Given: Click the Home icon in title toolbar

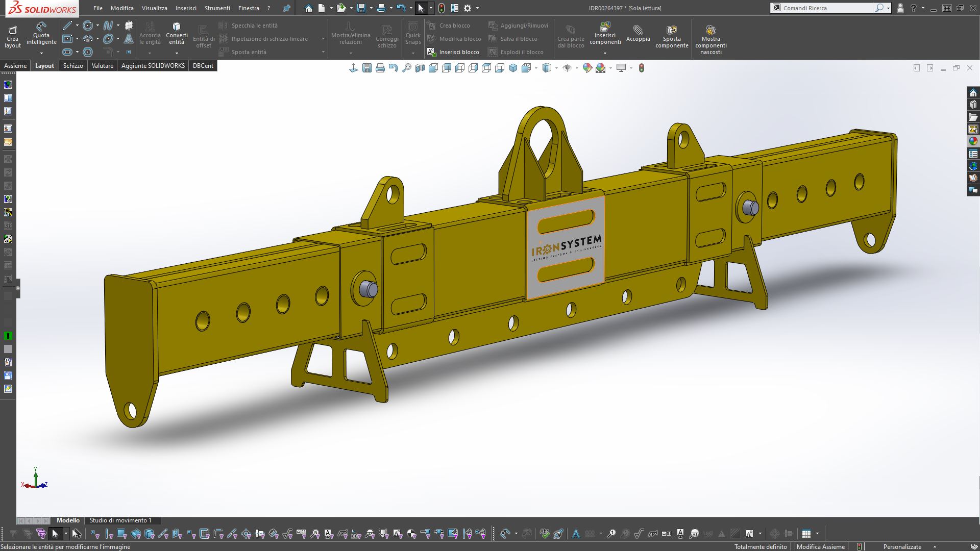Looking at the screenshot, I should click(x=309, y=8).
